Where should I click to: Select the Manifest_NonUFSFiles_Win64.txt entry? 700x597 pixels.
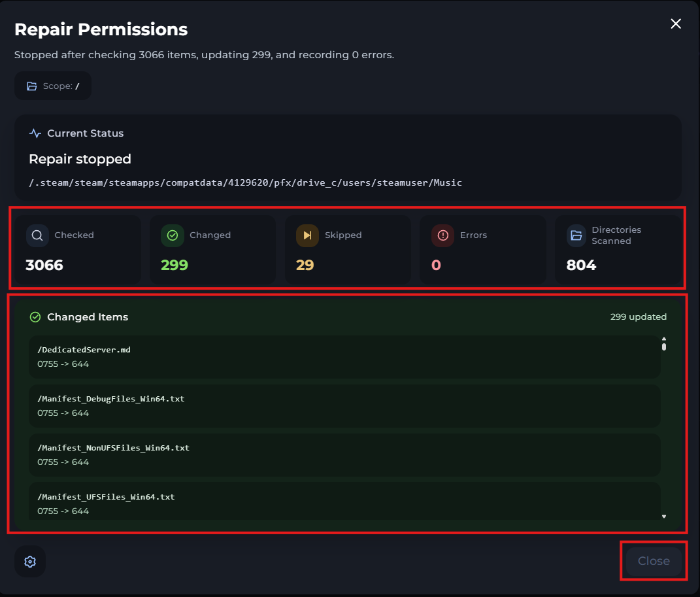(344, 455)
